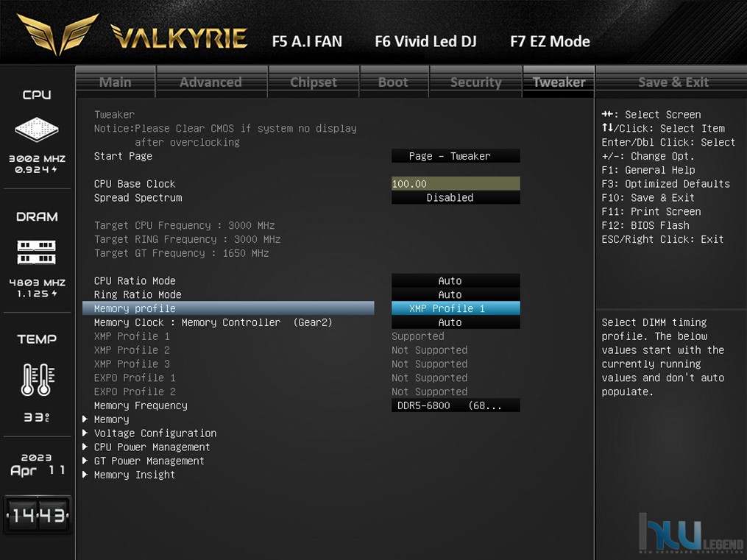747x560 pixels.
Task: Open the Chipset tab
Action: (x=314, y=82)
